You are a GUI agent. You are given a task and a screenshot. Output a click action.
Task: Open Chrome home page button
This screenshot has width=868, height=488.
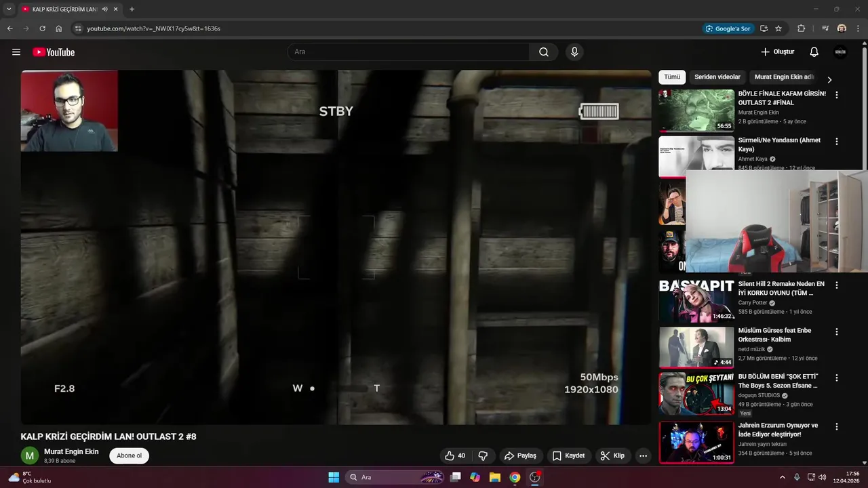59,28
